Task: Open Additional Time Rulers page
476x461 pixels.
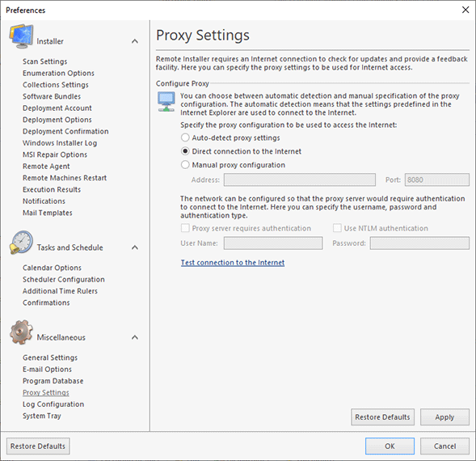Action: [60, 291]
